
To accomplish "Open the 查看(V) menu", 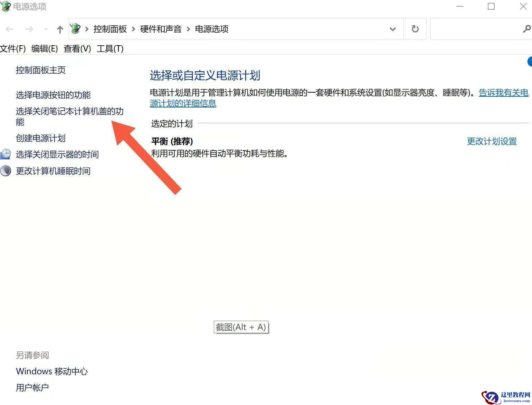I will 77,49.
